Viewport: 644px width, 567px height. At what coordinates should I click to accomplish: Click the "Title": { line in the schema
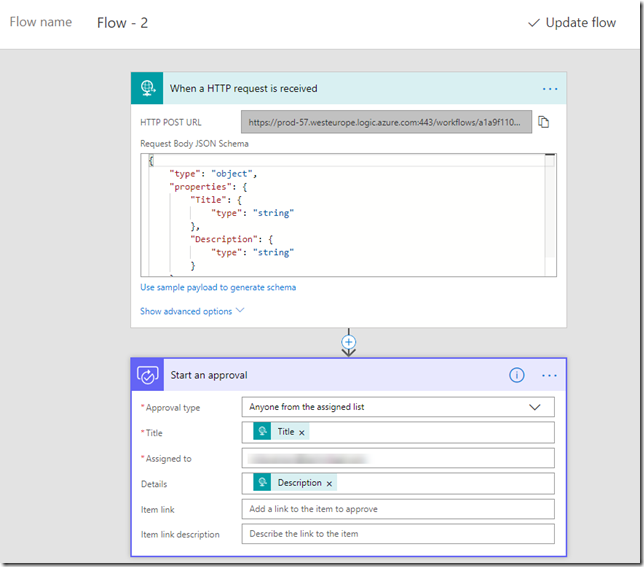[x=216, y=200]
